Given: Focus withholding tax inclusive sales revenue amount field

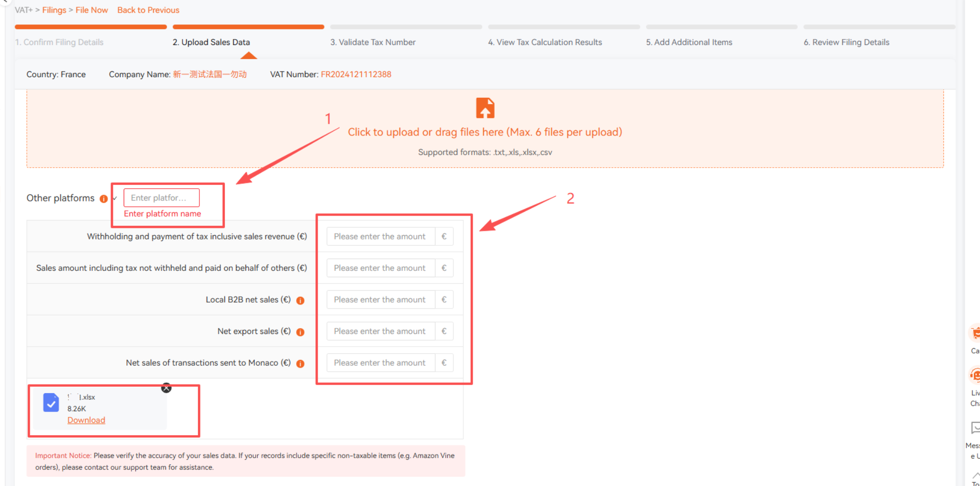Looking at the screenshot, I should click(x=381, y=237).
